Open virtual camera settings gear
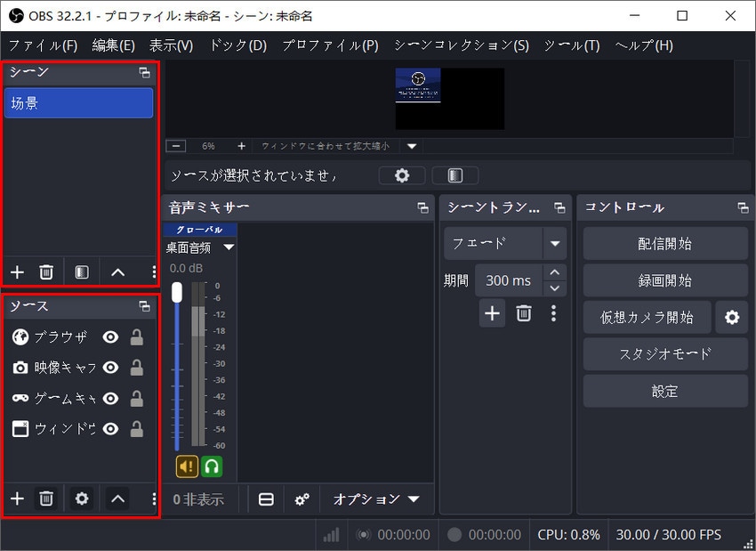This screenshot has height=551, width=756. pyautogui.click(x=732, y=317)
